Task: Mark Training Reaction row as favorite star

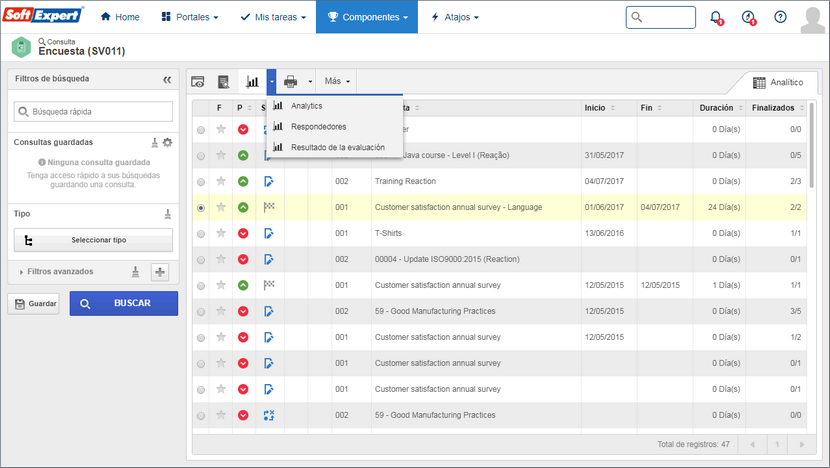Action: coord(221,181)
